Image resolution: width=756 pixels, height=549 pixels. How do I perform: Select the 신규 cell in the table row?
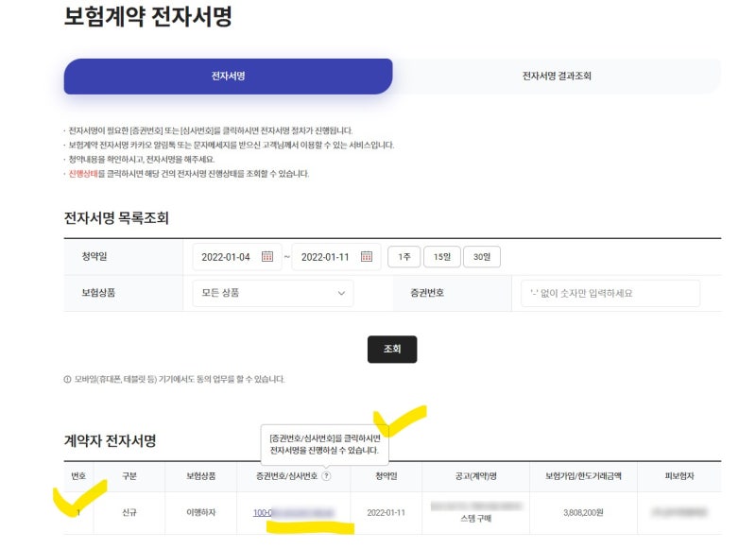click(x=129, y=513)
